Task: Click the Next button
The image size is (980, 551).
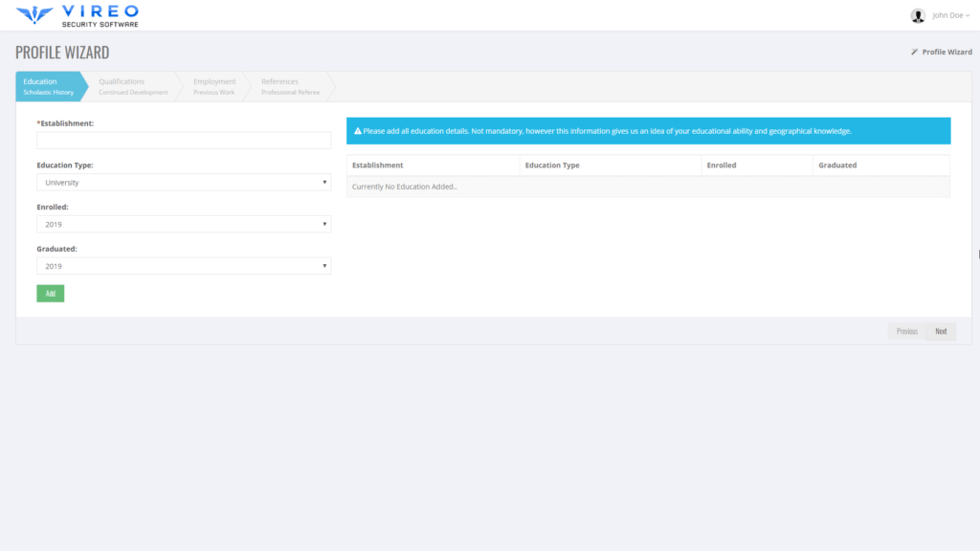Action: pos(940,330)
